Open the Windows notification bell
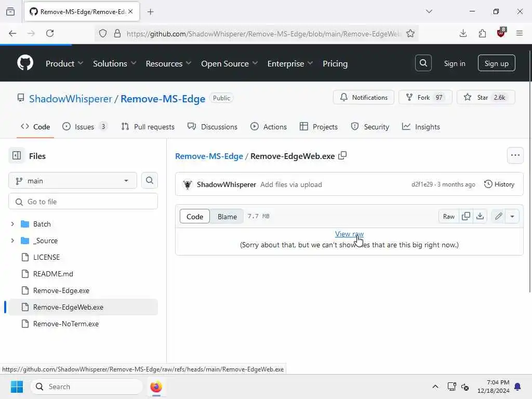The image size is (532, 399). click(517, 387)
